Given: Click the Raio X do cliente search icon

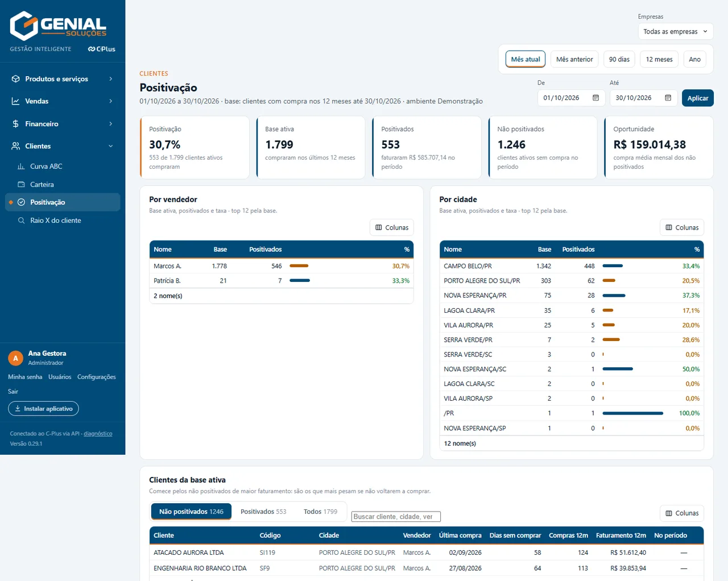Looking at the screenshot, I should coord(21,221).
